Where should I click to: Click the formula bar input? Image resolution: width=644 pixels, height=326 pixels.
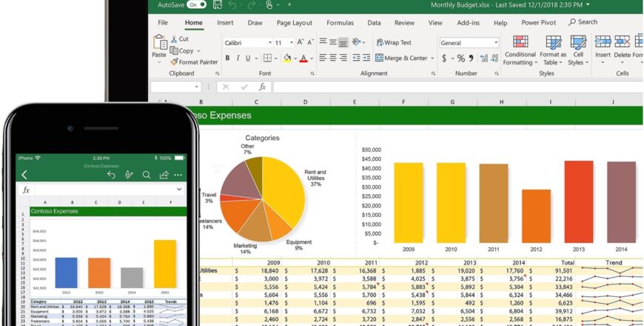coord(458,87)
